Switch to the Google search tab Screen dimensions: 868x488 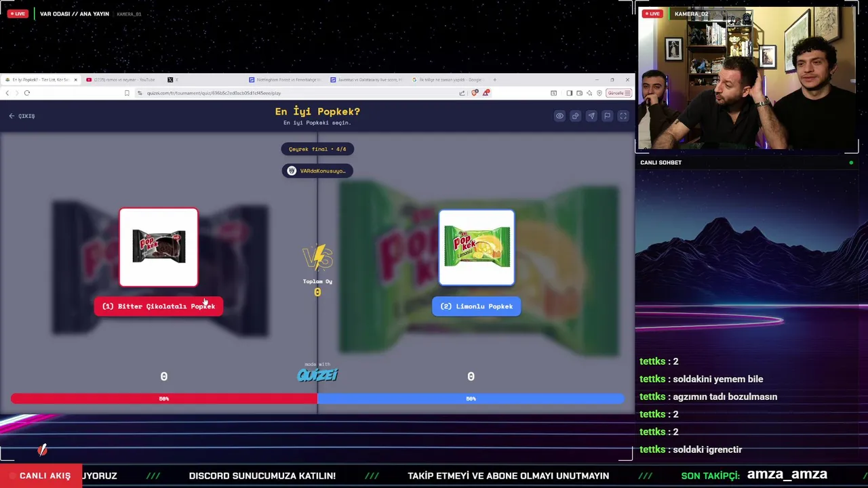click(x=448, y=80)
